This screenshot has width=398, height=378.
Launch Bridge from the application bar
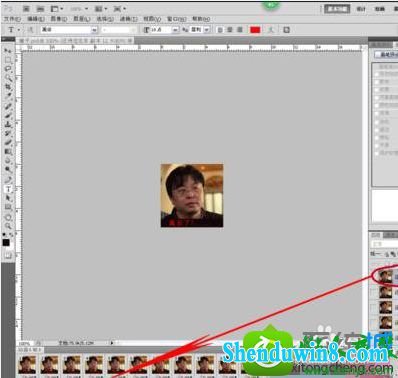pos(26,9)
